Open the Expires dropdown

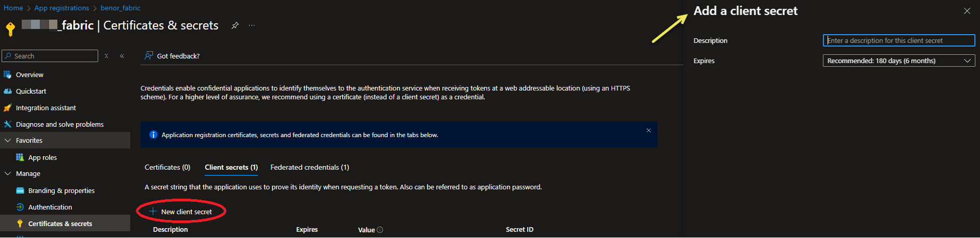click(898, 61)
